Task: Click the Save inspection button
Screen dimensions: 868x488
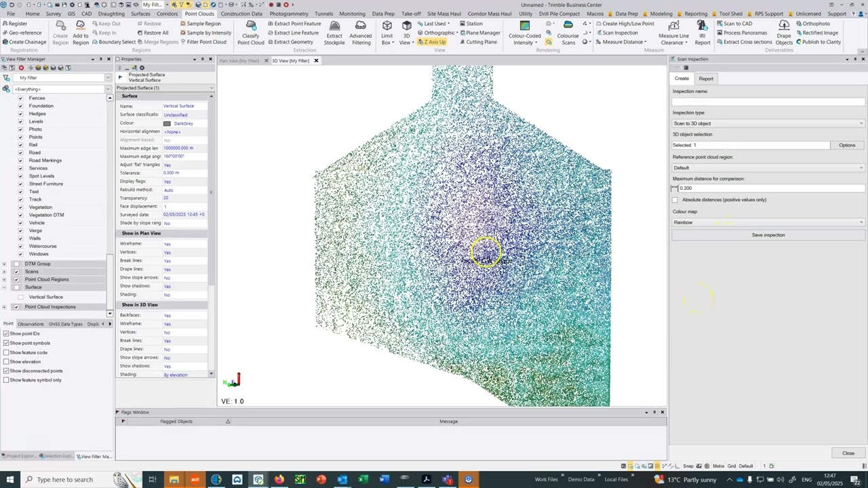Action: coord(768,235)
